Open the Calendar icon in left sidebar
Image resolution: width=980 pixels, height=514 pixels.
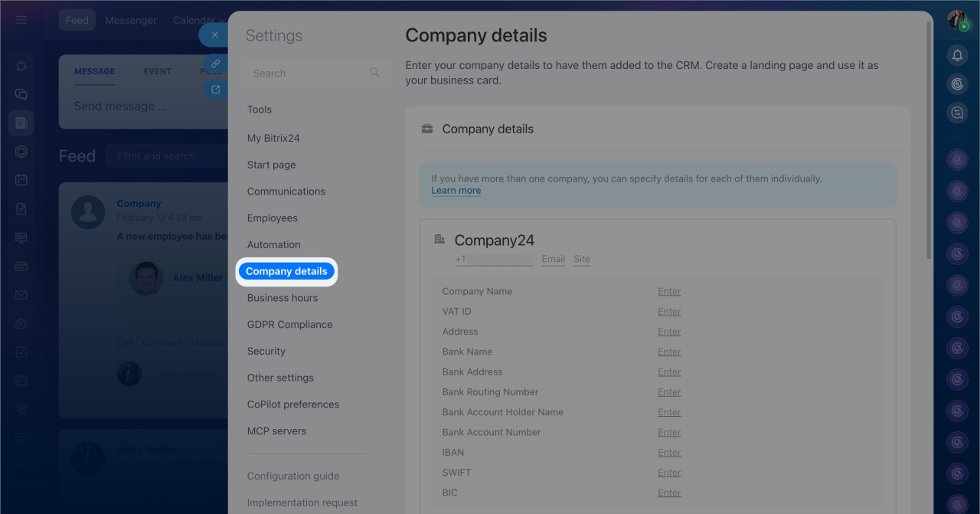coord(21,180)
